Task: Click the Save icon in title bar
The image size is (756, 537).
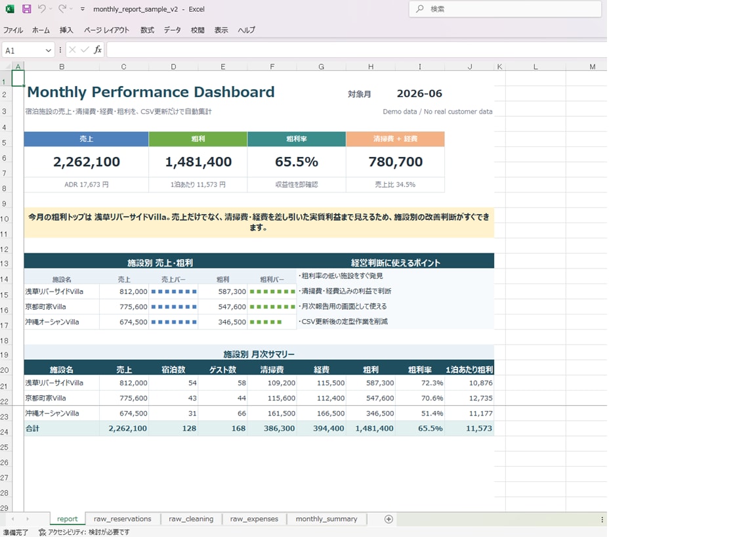Action: coord(26,9)
